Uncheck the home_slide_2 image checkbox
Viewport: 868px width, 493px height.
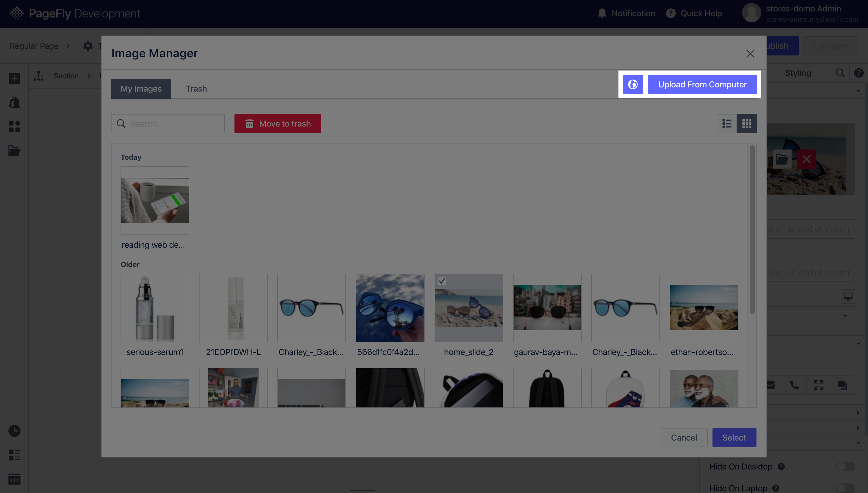click(442, 281)
